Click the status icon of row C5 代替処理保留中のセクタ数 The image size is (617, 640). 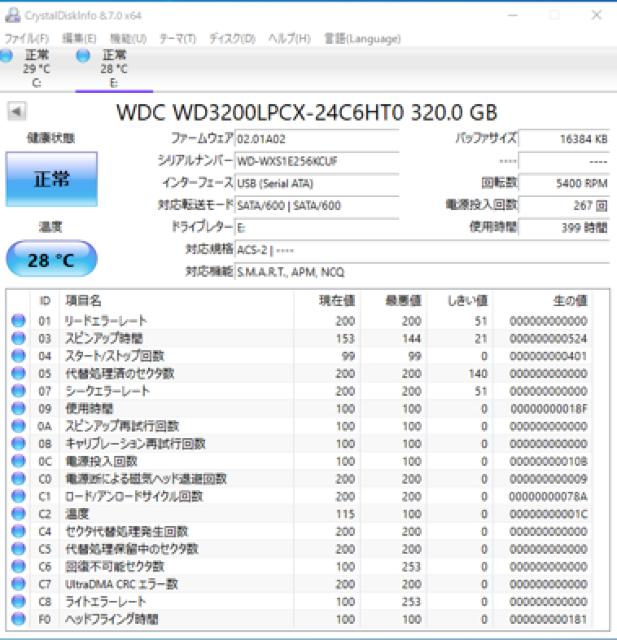tap(18, 549)
